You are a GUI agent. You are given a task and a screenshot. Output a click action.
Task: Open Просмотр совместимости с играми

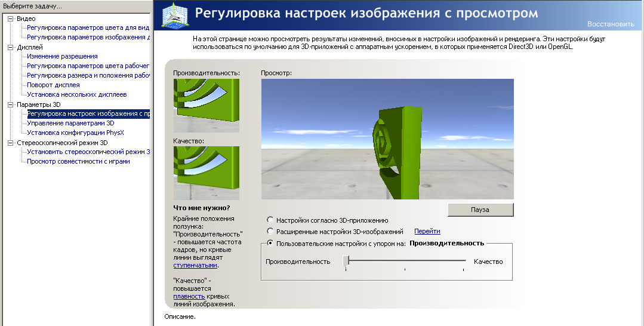tap(78, 161)
